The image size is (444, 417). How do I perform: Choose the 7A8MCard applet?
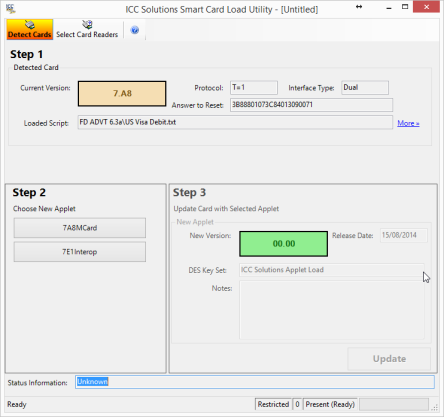80,228
